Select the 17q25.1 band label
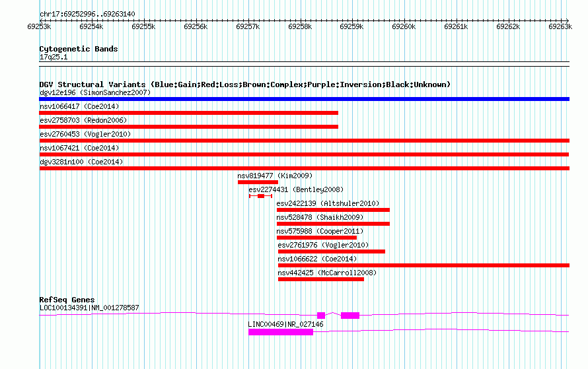 54,57
